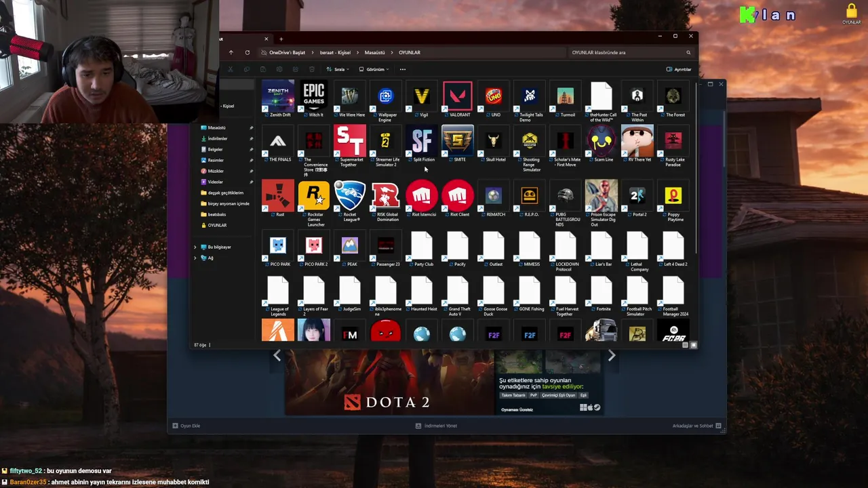
Task: Select the SMITE game icon
Action: (x=458, y=144)
